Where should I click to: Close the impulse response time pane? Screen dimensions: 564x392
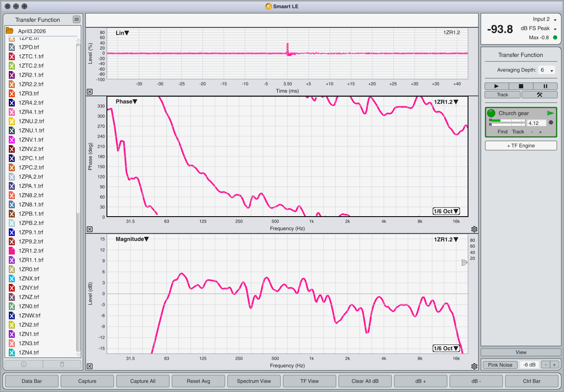(90, 92)
